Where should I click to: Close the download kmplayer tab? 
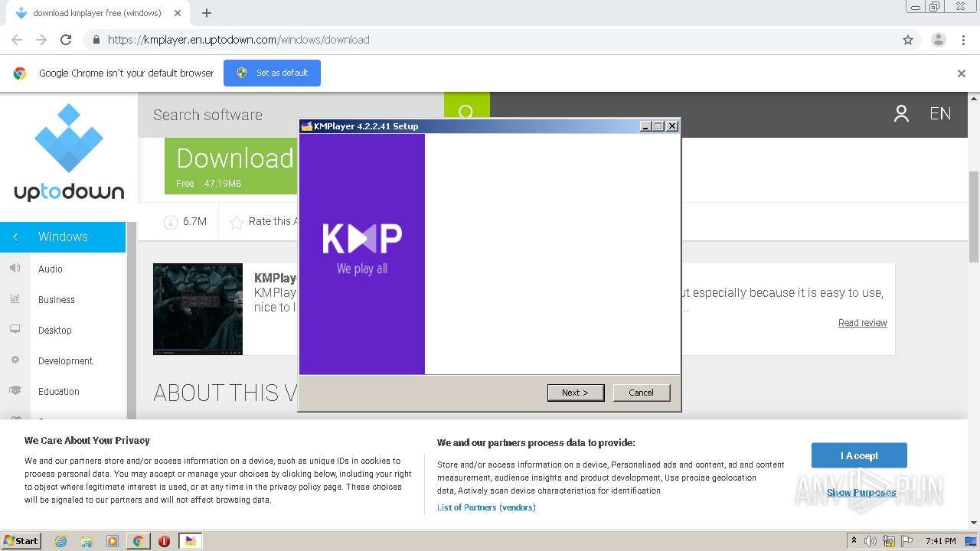(x=178, y=13)
